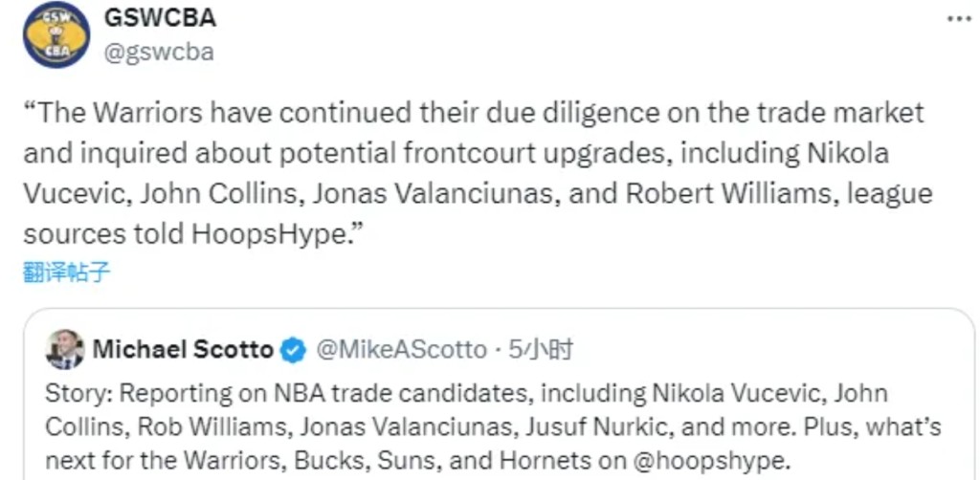Open the GSWCBA display name

click(x=159, y=18)
